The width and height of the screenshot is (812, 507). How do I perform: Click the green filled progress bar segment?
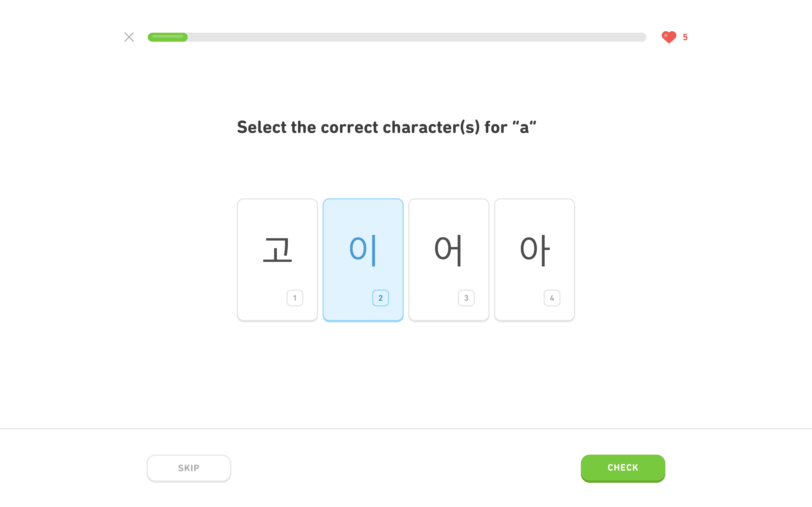pyautogui.click(x=168, y=37)
